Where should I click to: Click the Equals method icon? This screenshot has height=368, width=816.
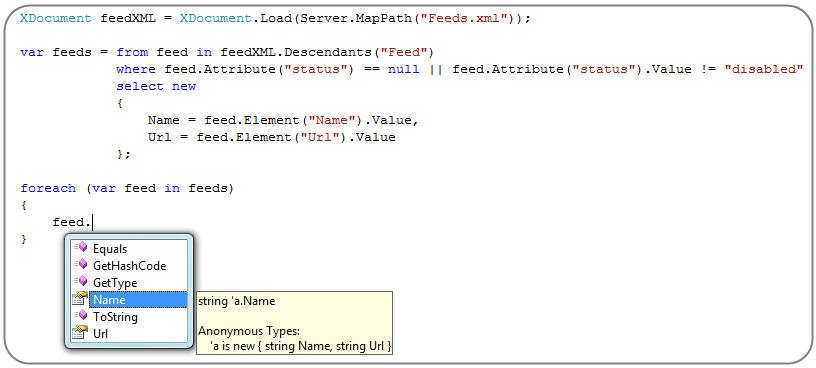pyautogui.click(x=80, y=248)
